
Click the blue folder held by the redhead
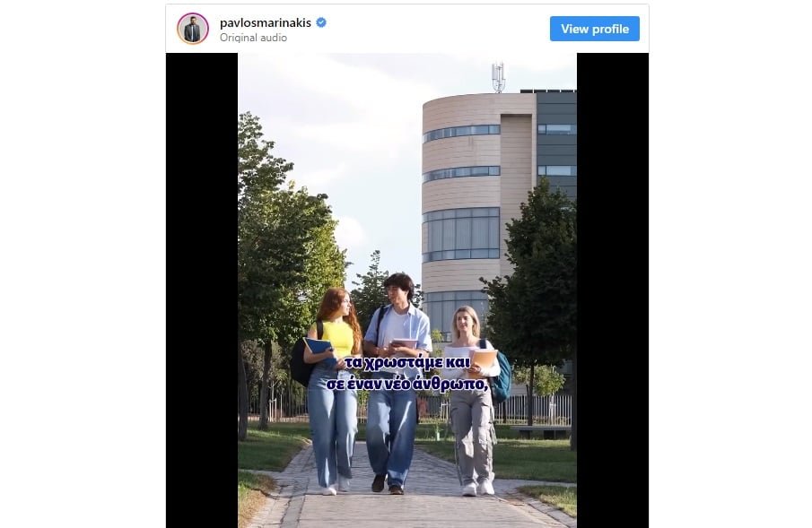318,348
